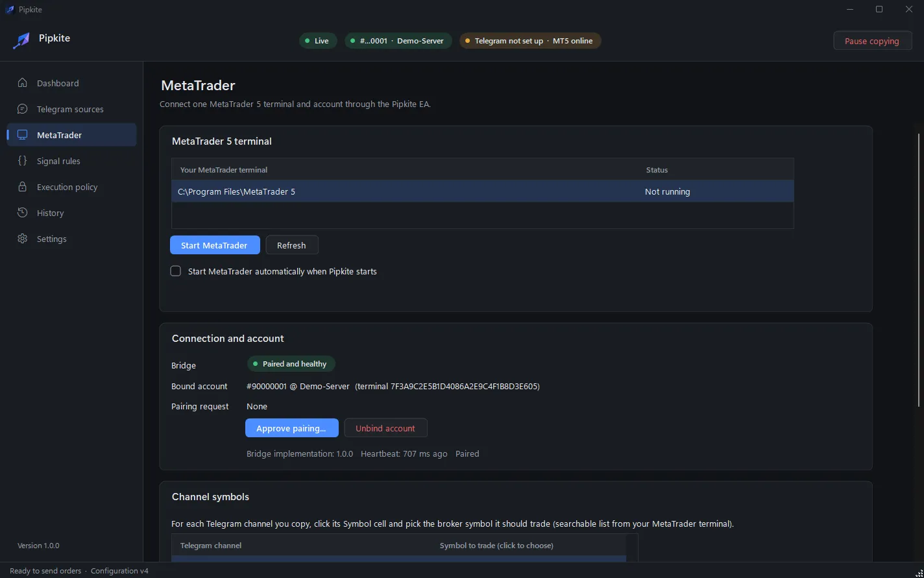Click the Symbol to trade column header
The width and height of the screenshot is (924, 578).
(x=496, y=546)
